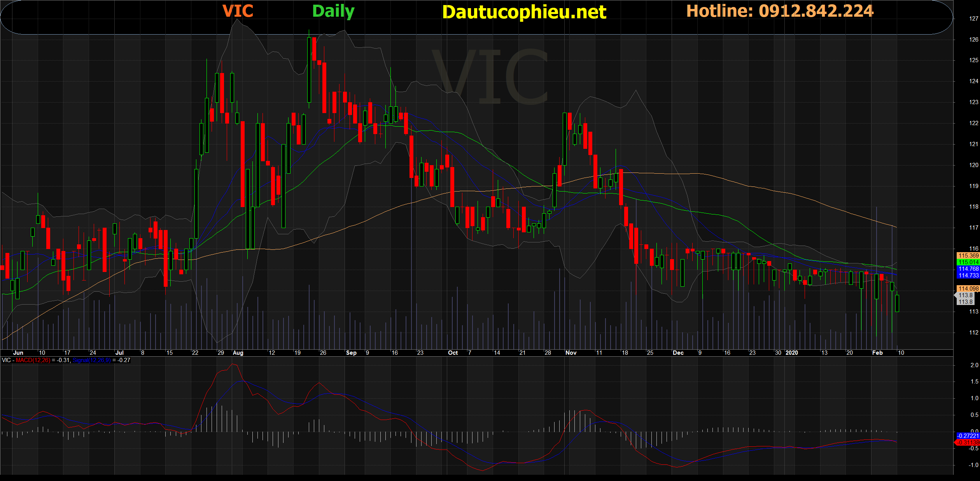This screenshot has width=980, height=481.
Task: Click the gray 113.8 last-price arrow marker
Action: (x=965, y=295)
